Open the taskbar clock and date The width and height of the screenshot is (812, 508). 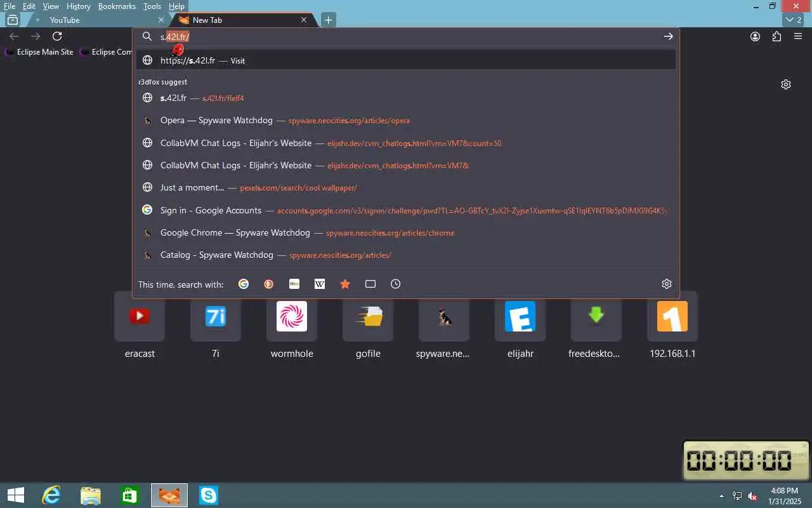click(784, 496)
